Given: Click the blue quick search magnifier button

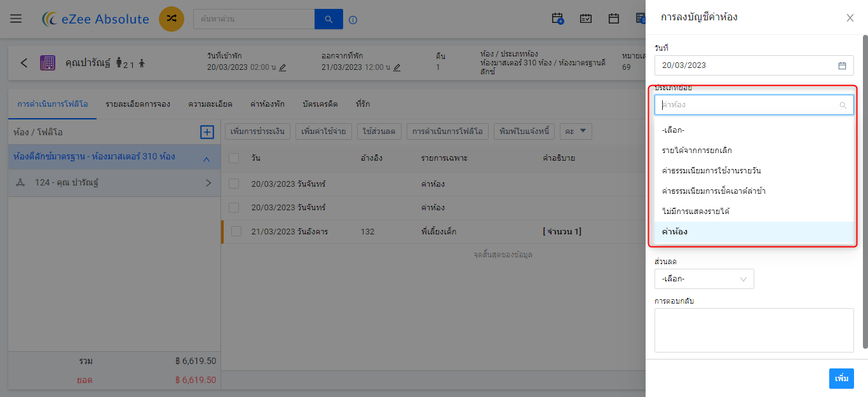Looking at the screenshot, I should pyautogui.click(x=329, y=19).
